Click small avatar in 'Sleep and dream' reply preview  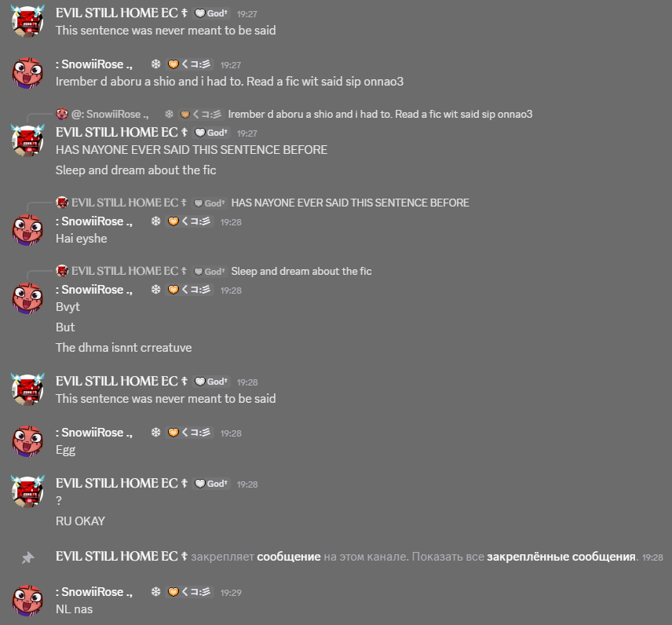[x=62, y=271]
